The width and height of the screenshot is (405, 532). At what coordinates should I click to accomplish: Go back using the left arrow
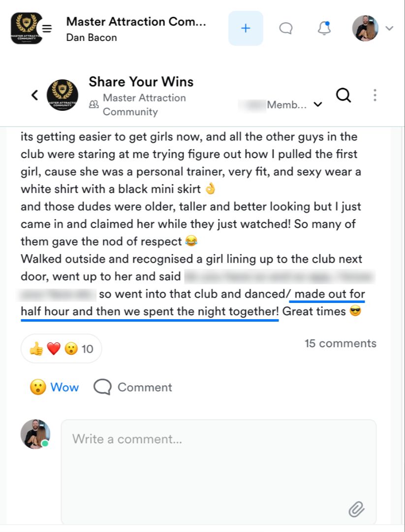tap(35, 95)
